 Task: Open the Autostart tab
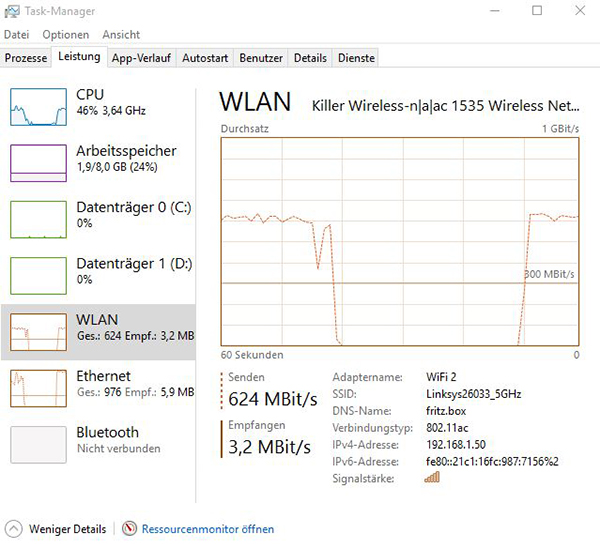(205, 58)
